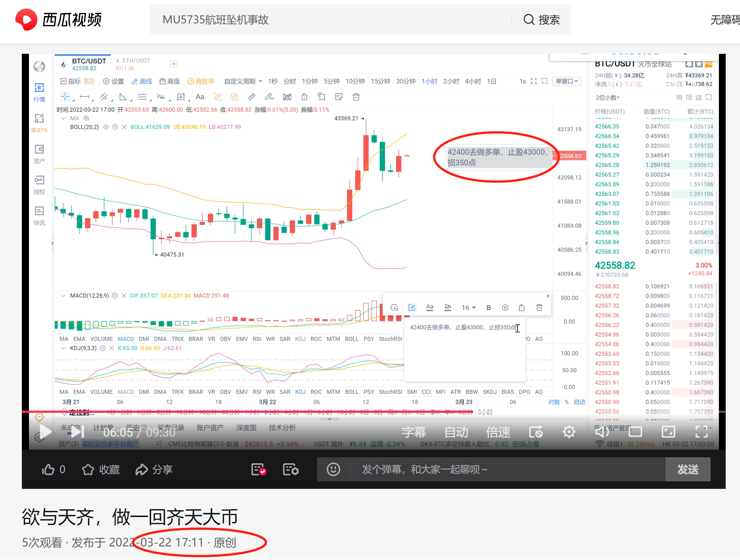The image size is (740, 560).
Task: Click the player screenshot capture icon
Action: (536, 432)
